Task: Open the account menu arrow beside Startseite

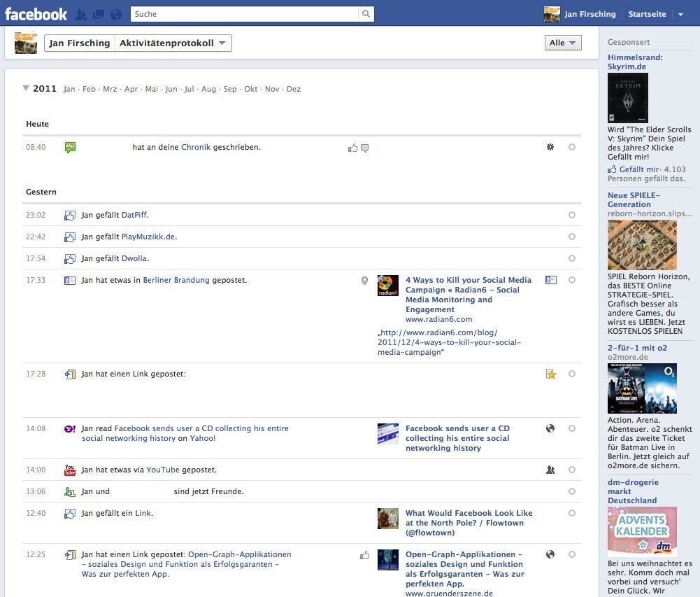Action: point(681,14)
